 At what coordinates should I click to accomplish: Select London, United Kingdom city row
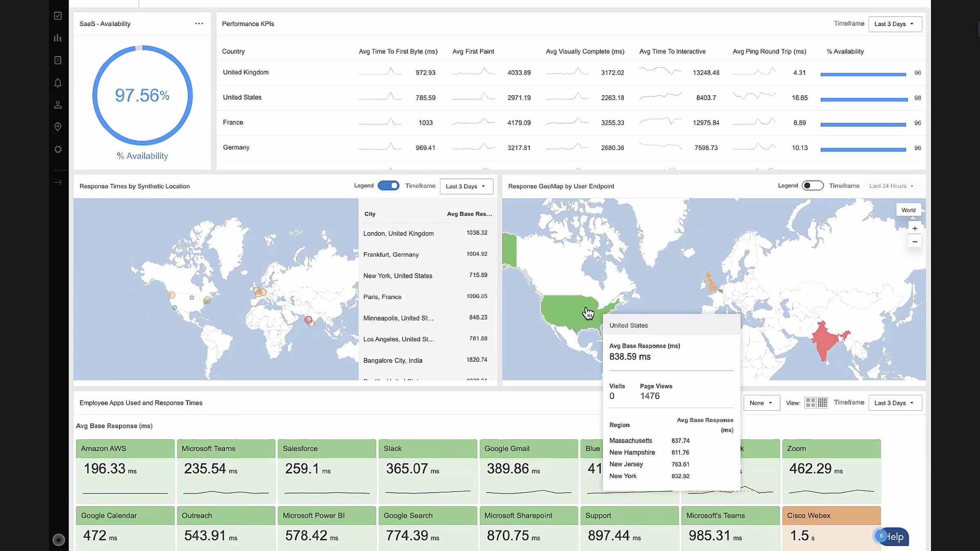click(428, 233)
